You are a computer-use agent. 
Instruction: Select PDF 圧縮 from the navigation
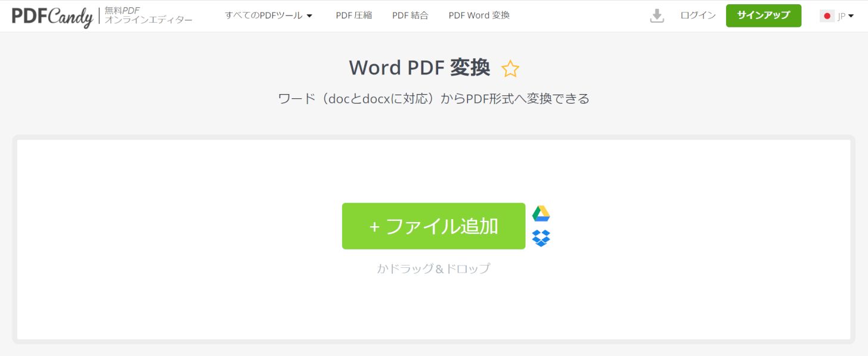point(354,15)
